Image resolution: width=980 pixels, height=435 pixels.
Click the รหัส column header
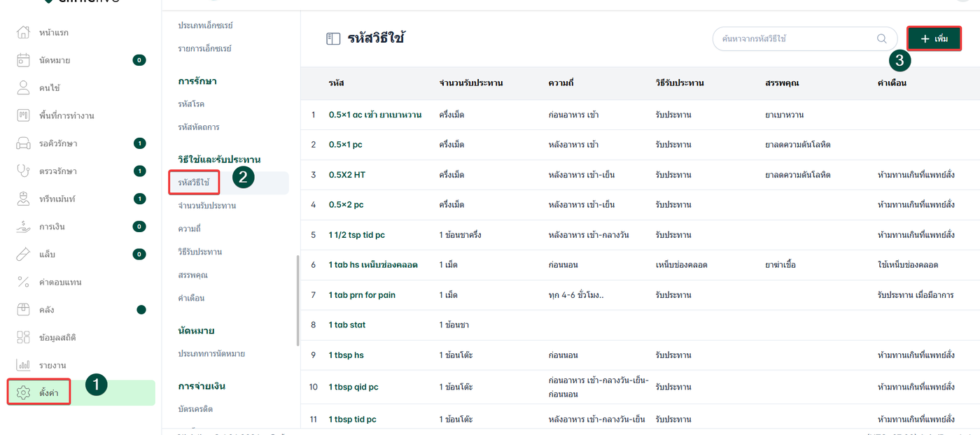(x=336, y=83)
